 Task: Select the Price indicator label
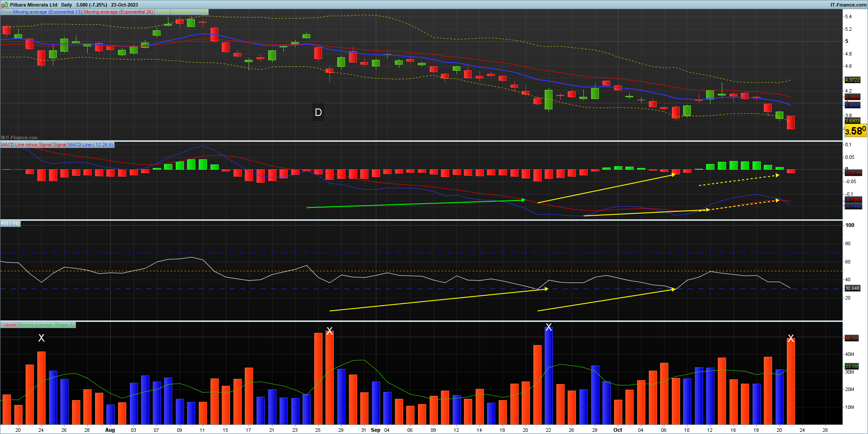pyautogui.click(x=6, y=12)
